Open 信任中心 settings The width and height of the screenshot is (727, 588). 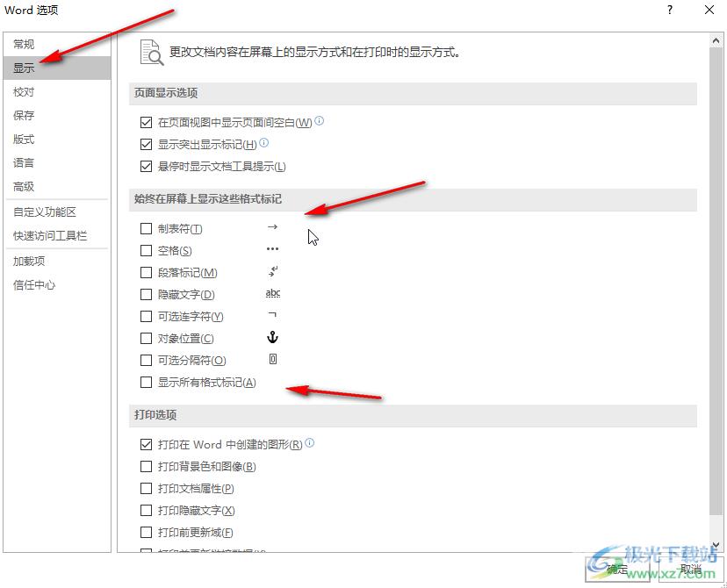click(56, 285)
